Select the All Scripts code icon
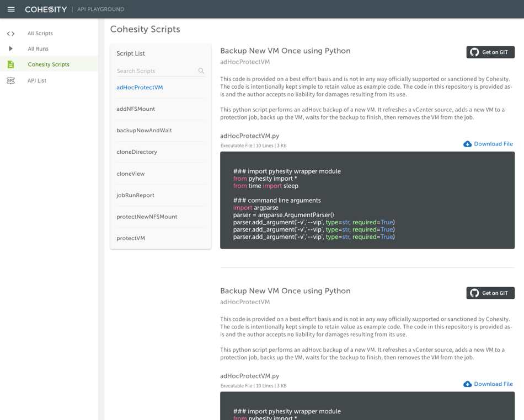 click(x=10, y=33)
